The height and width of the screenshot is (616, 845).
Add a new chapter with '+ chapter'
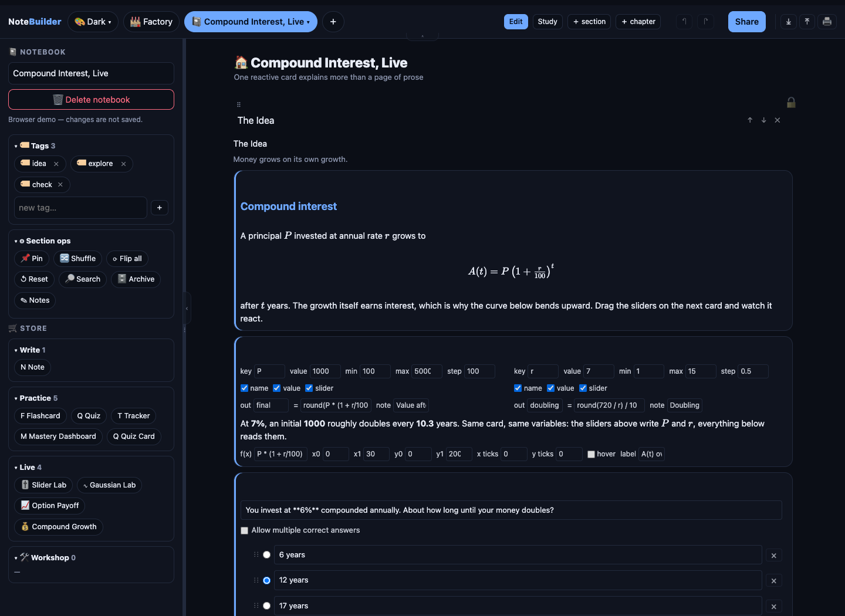pyautogui.click(x=638, y=22)
